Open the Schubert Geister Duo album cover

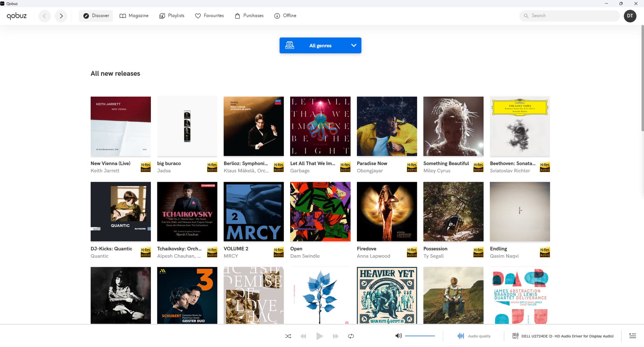pyautogui.click(x=187, y=295)
